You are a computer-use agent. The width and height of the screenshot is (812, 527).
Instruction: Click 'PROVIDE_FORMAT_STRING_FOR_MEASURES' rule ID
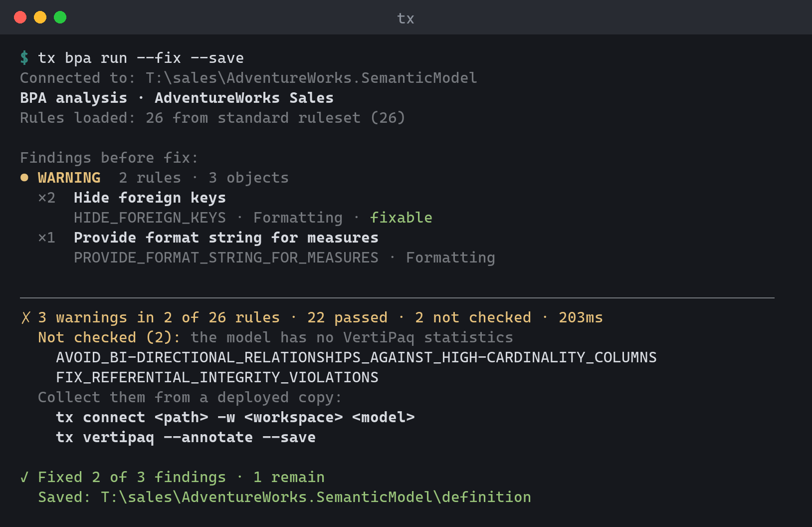click(226, 258)
